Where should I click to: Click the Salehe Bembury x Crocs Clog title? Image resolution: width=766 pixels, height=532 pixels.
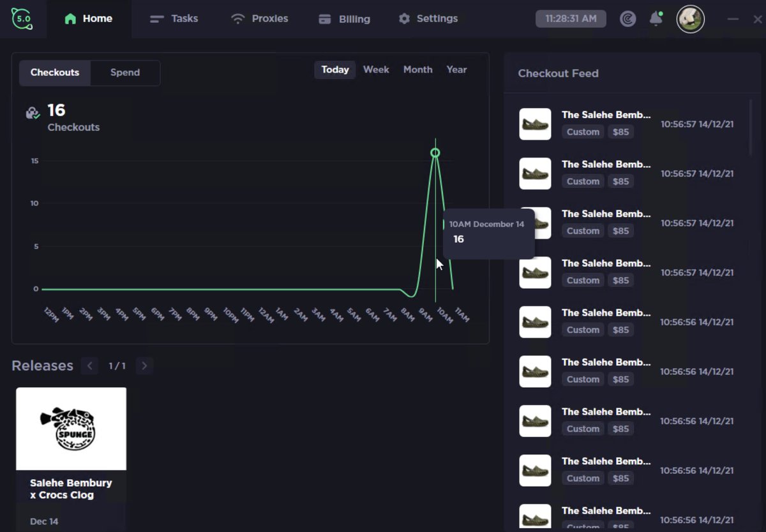pos(71,489)
